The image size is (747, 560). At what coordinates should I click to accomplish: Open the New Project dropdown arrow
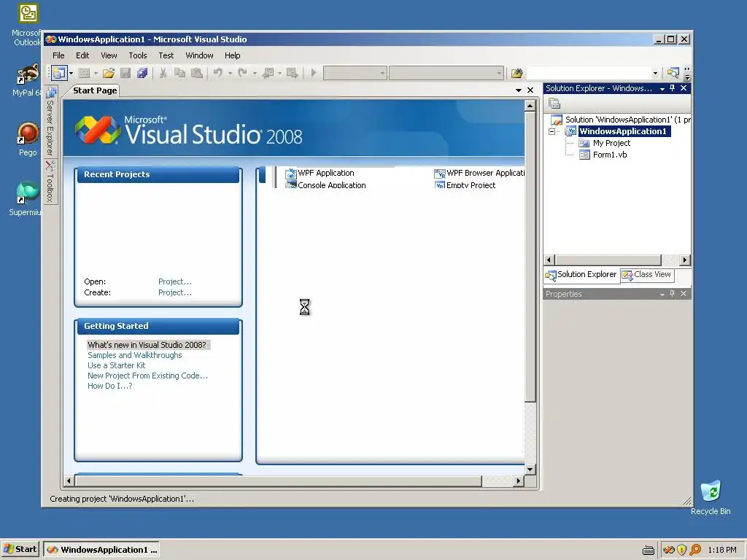click(x=71, y=73)
